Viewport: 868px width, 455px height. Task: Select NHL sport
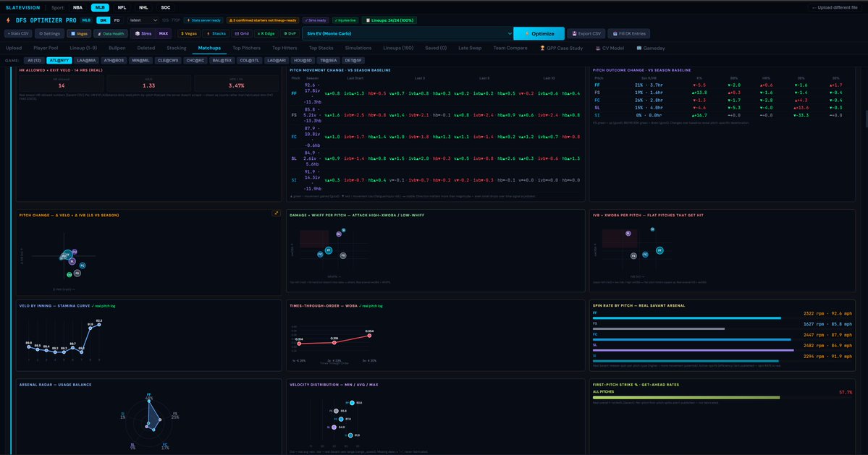(143, 8)
